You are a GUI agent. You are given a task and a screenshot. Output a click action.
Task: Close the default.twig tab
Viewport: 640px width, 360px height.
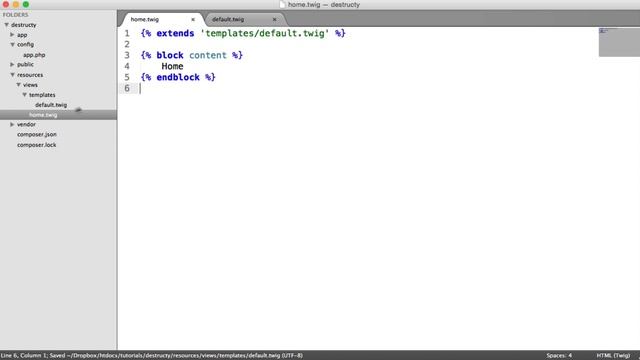274,19
